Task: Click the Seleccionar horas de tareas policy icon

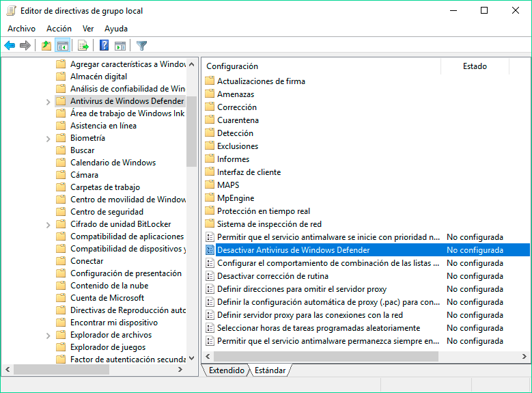Action: click(210, 328)
